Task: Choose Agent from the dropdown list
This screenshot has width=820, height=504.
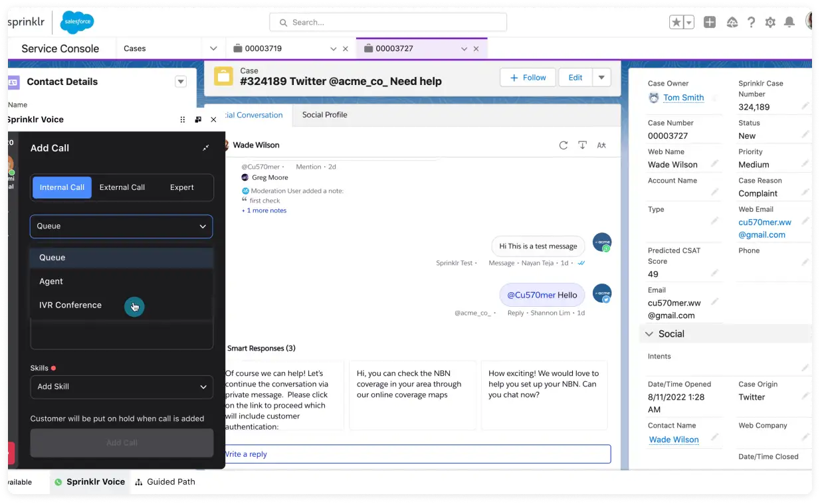Action: 122,282
